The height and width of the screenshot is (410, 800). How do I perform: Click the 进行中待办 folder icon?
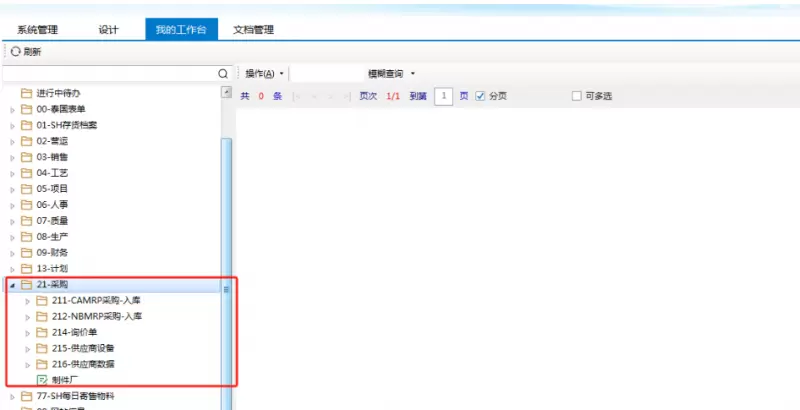pyautogui.click(x=27, y=93)
